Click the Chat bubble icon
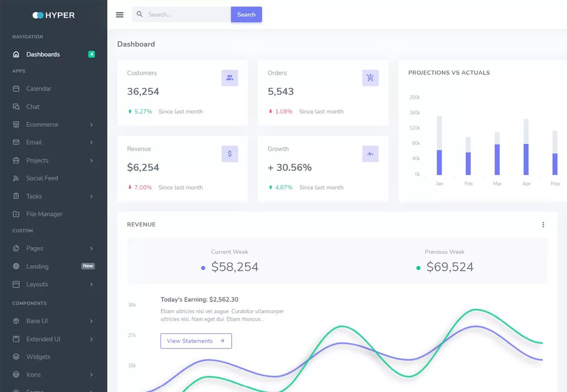This screenshot has width=567, height=392. coord(16,107)
